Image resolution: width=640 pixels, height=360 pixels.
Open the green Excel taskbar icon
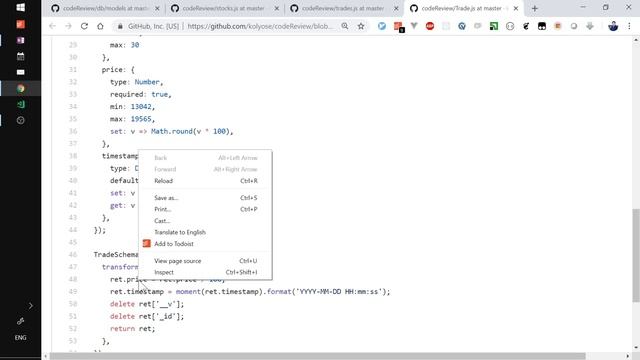[20, 104]
